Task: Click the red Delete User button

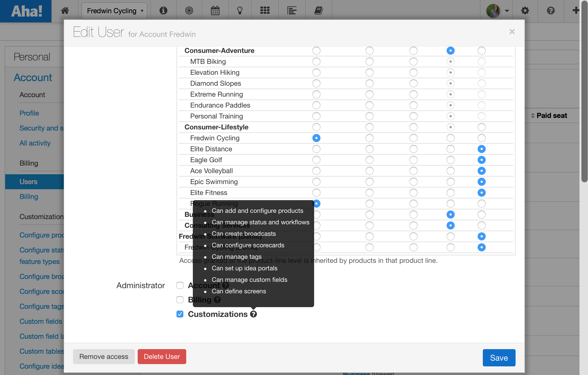Action: coord(162,357)
